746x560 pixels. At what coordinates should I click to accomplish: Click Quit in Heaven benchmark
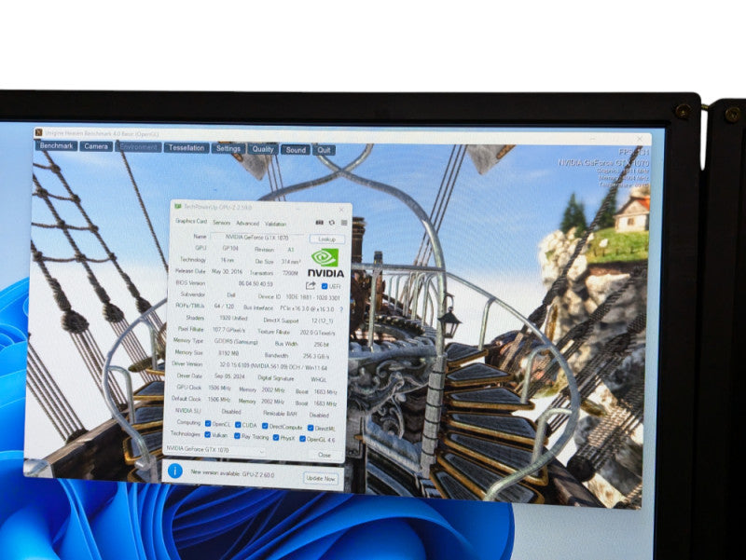[x=324, y=150]
